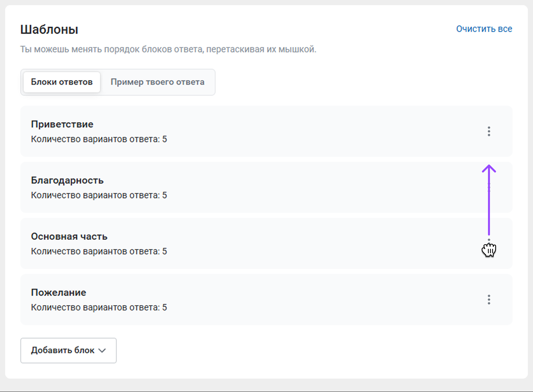Open the three-dot menu for Благодарность block

click(x=489, y=187)
